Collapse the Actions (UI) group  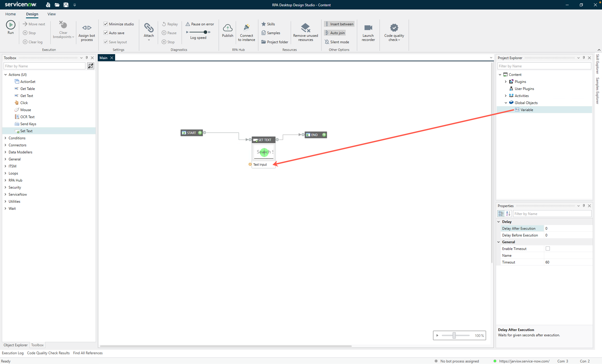coord(5,75)
